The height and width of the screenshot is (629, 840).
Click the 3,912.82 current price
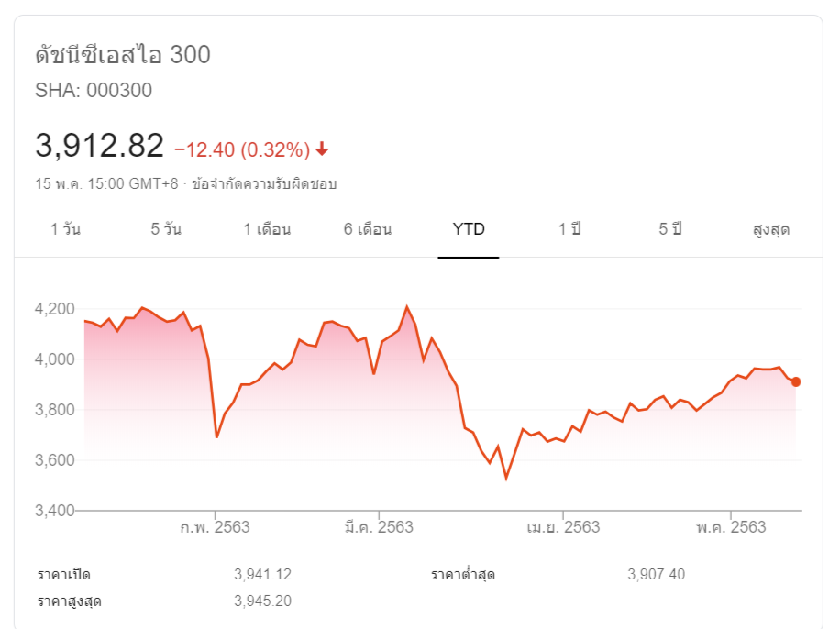(x=99, y=146)
